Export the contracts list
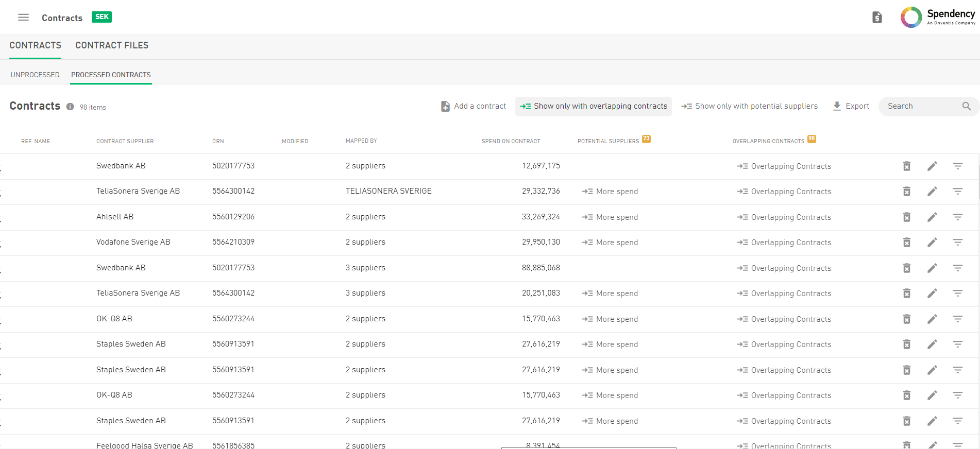The height and width of the screenshot is (449, 980). click(x=851, y=106)
